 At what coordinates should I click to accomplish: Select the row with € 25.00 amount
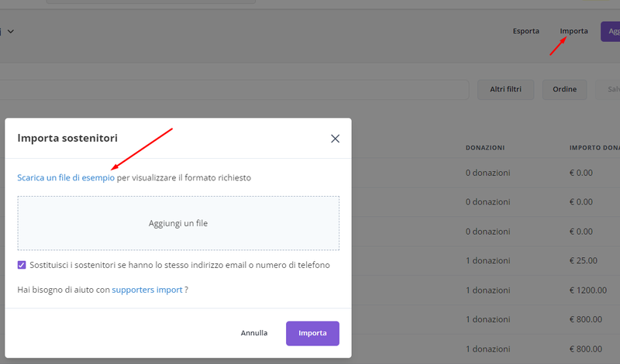click(x=587, y=260)
